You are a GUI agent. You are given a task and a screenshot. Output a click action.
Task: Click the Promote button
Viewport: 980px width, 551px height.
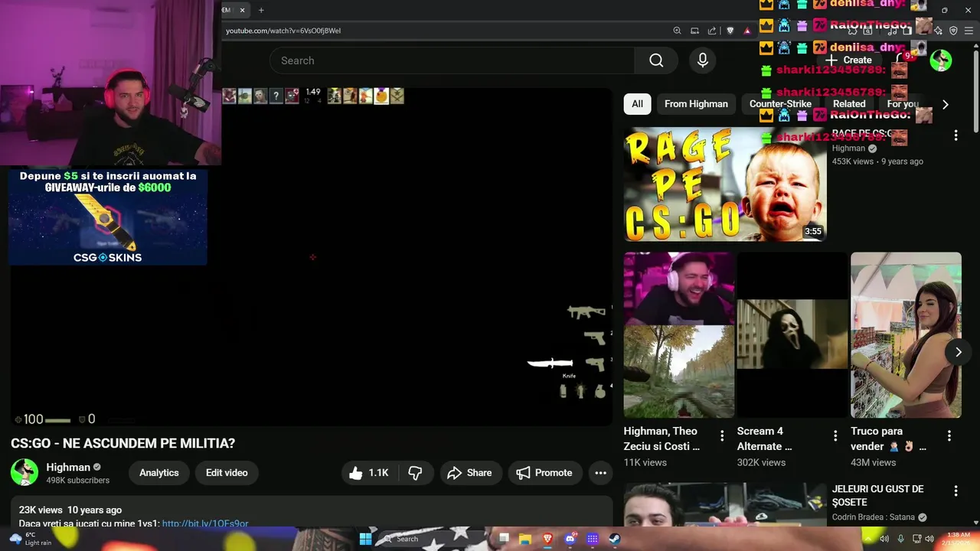coord(544,473)
